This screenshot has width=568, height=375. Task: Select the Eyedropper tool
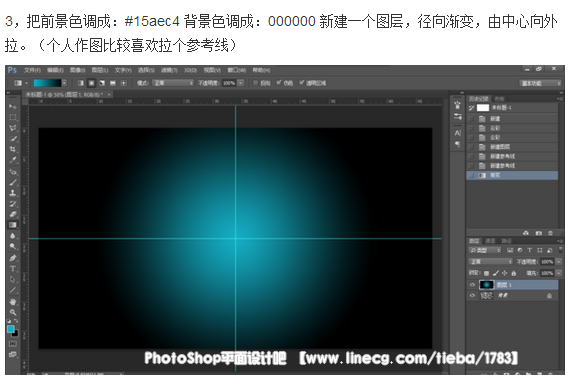click(13, 160)
